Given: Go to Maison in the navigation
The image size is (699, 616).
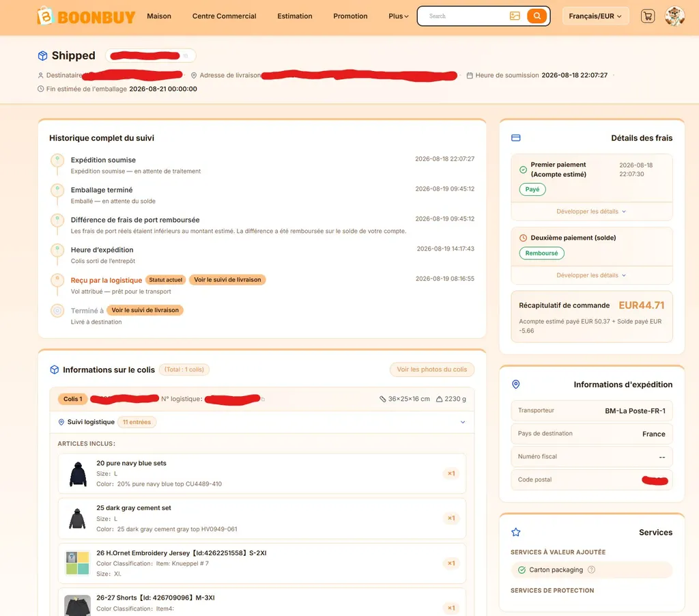Looking at the screenshot, I should point(159,16).
